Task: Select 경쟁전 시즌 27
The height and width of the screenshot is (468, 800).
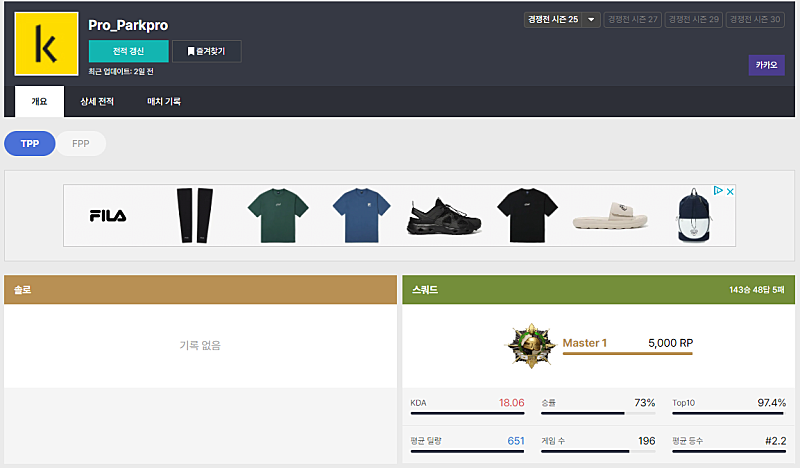Action: [633, 19]
